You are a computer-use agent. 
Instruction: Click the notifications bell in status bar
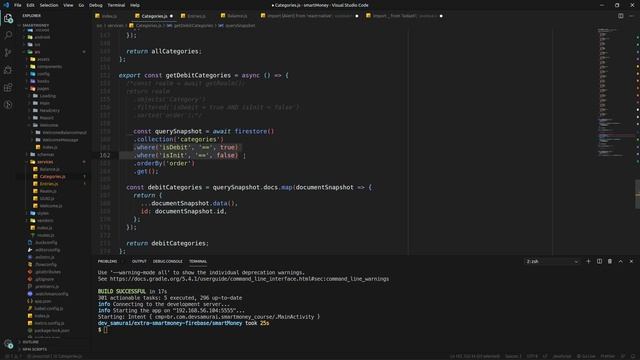[633, 356]
